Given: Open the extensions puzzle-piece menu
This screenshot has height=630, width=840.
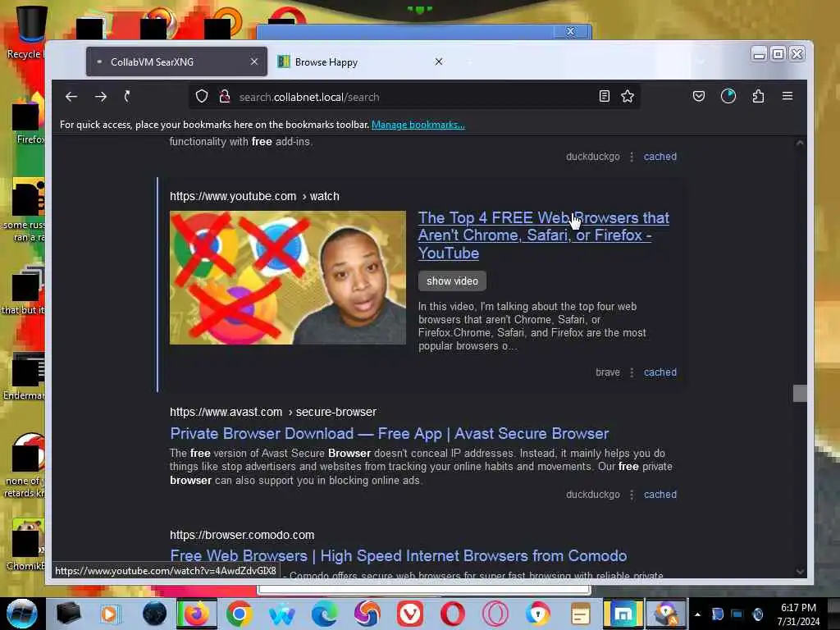Looking at the screenshot, I should click(758, 97).
